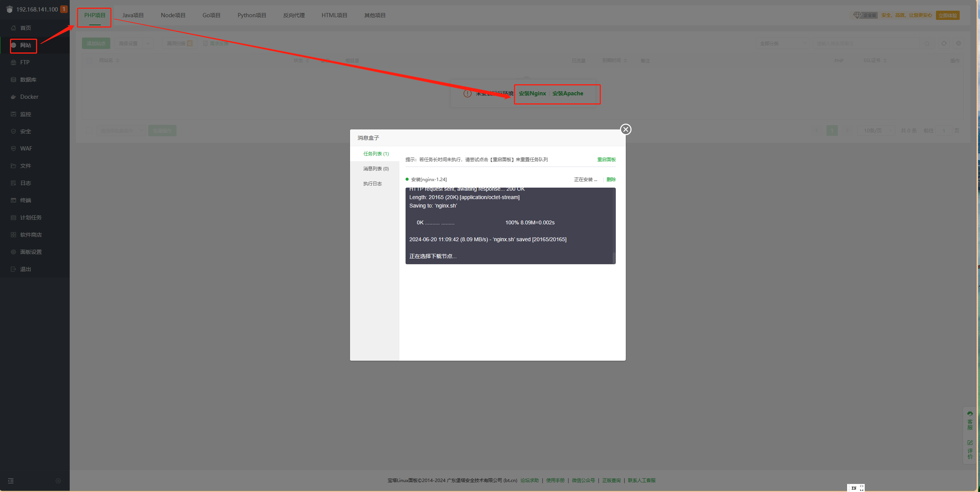Image resolution: width=980 pixels, height=492 pixels.
Task: Collapse the sidebar with the bottom menu icon
Action: (x=11, y=481)
